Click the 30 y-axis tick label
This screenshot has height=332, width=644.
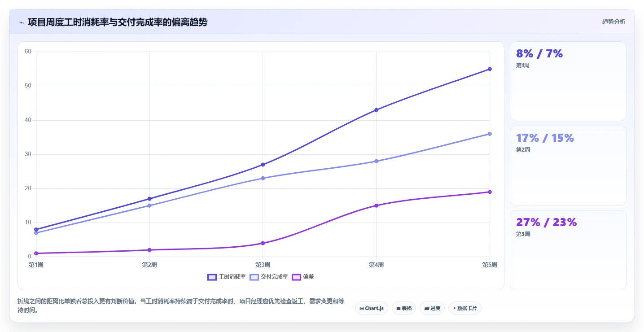[28, 154]
